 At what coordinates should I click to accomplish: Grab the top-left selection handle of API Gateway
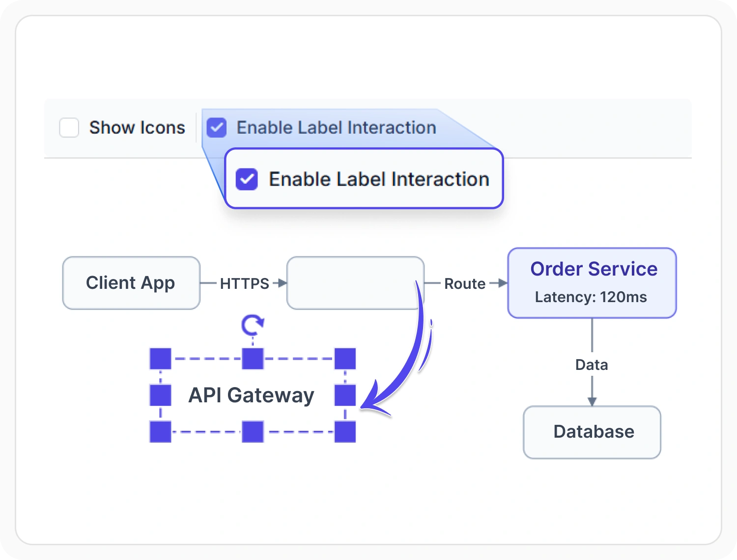click(x=160, y=359)
